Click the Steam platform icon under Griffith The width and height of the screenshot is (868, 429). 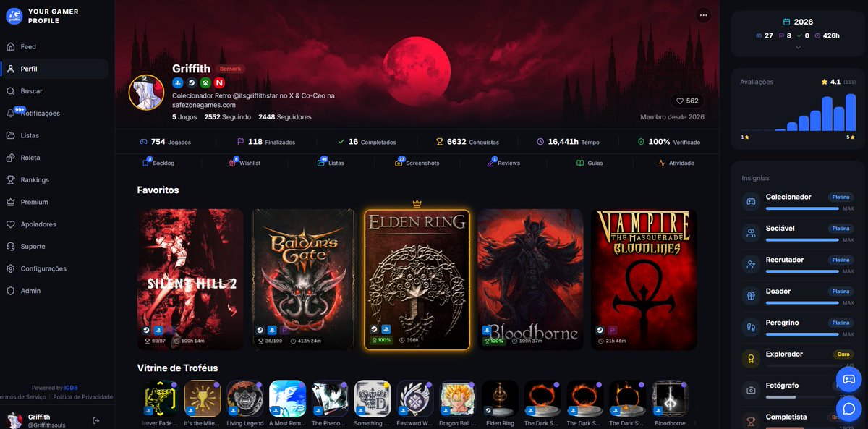coord(191,82)
